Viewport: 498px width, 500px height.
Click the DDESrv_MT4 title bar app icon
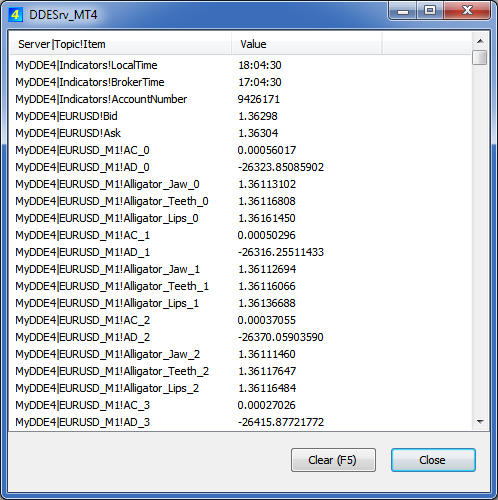15,15
